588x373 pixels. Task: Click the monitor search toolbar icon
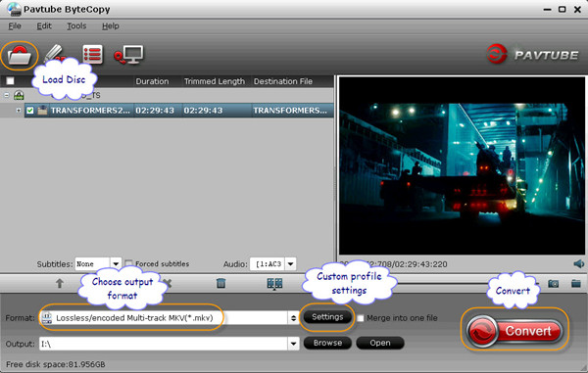128,55
